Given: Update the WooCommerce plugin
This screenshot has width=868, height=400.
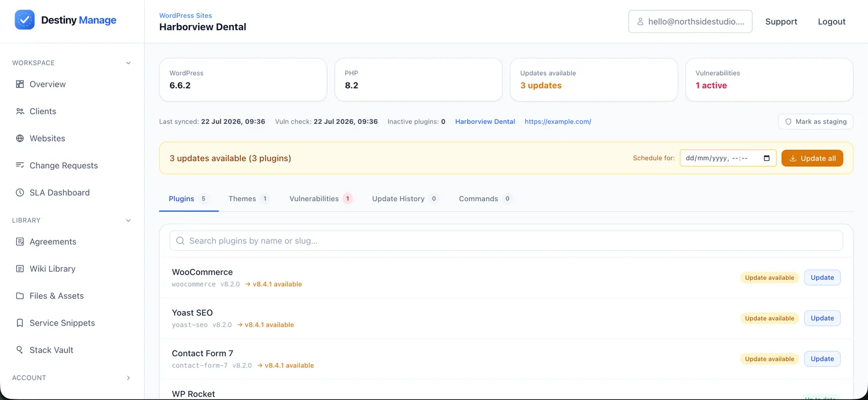Looking at the screenshot, I should (822, 277).
